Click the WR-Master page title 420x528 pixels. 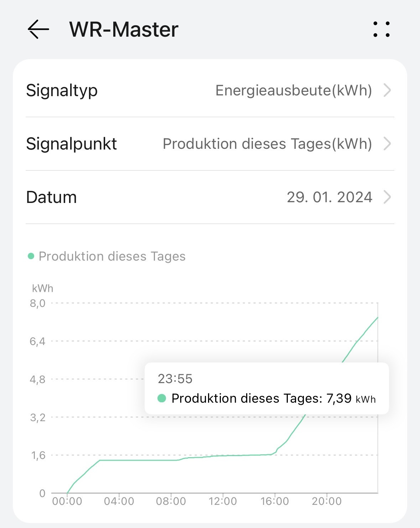click(x=124, y=29)
